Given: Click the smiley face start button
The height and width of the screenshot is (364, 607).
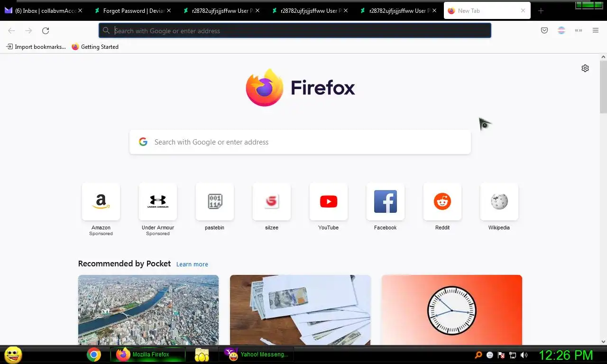Looking at the screenshot, I should 13,355.
